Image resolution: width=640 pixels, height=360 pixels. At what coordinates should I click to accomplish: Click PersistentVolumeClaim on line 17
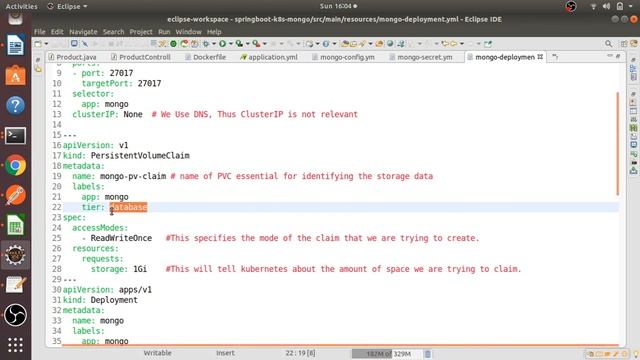coord(140,156)
